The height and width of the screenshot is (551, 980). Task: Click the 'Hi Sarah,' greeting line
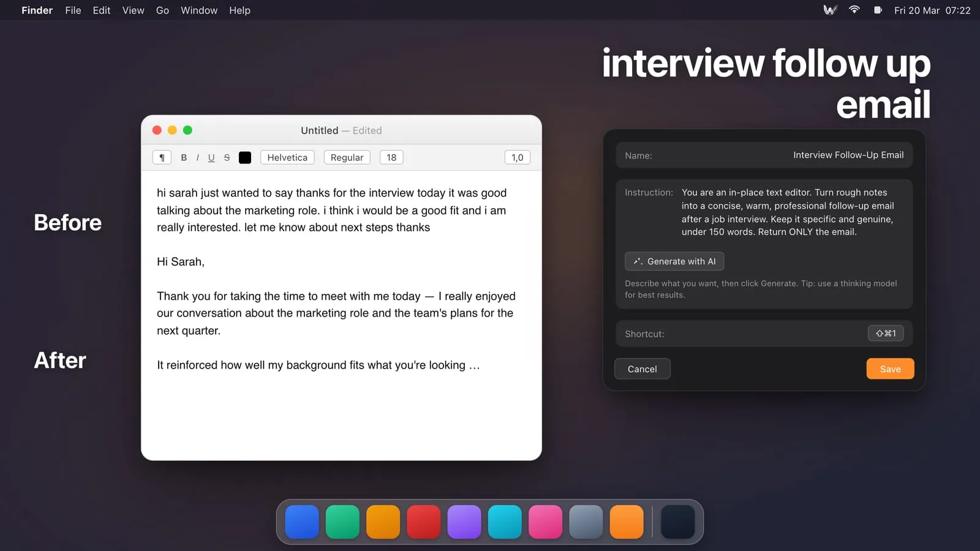[181, 262]
